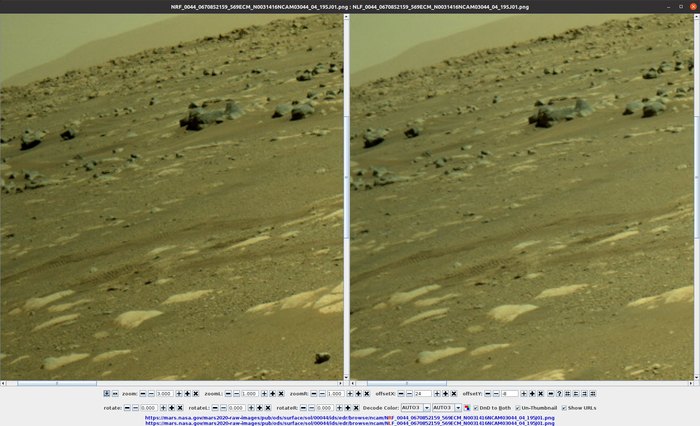Screen dimensions: 700x426
Task: Click the right pane horizontal scrollbar thumb
Action: point(406,383)
